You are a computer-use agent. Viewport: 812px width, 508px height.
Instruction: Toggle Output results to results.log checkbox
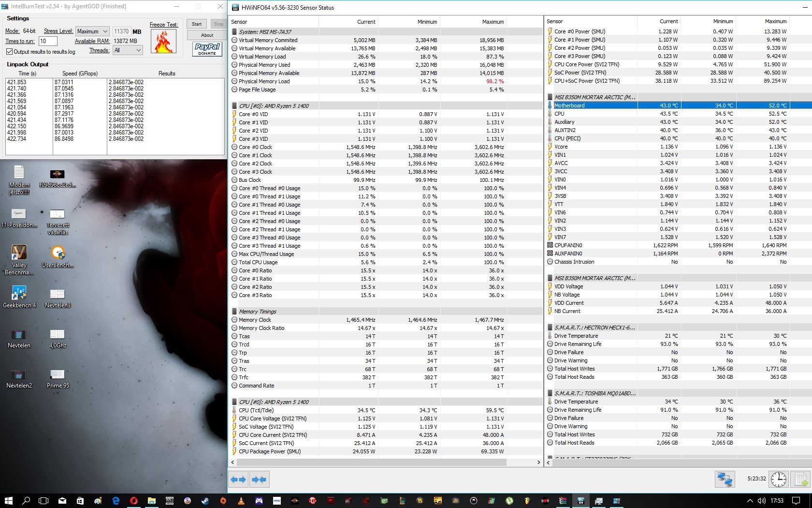(x=9, y=52)
